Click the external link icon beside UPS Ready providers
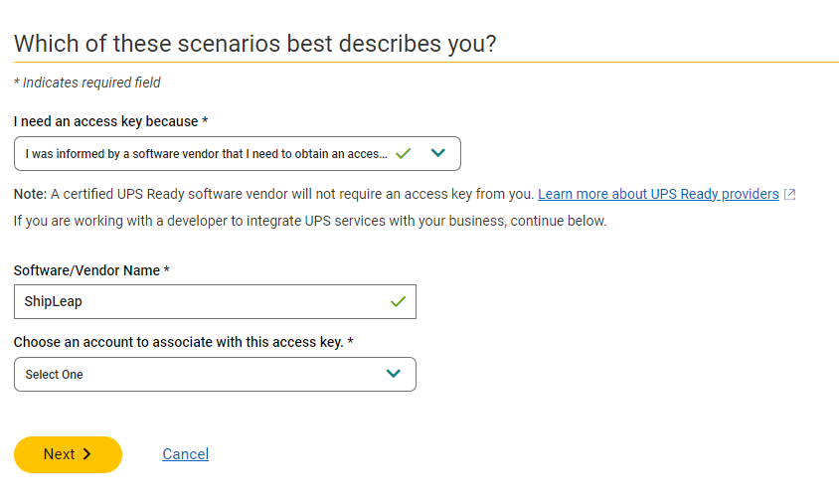 [789, 195]
